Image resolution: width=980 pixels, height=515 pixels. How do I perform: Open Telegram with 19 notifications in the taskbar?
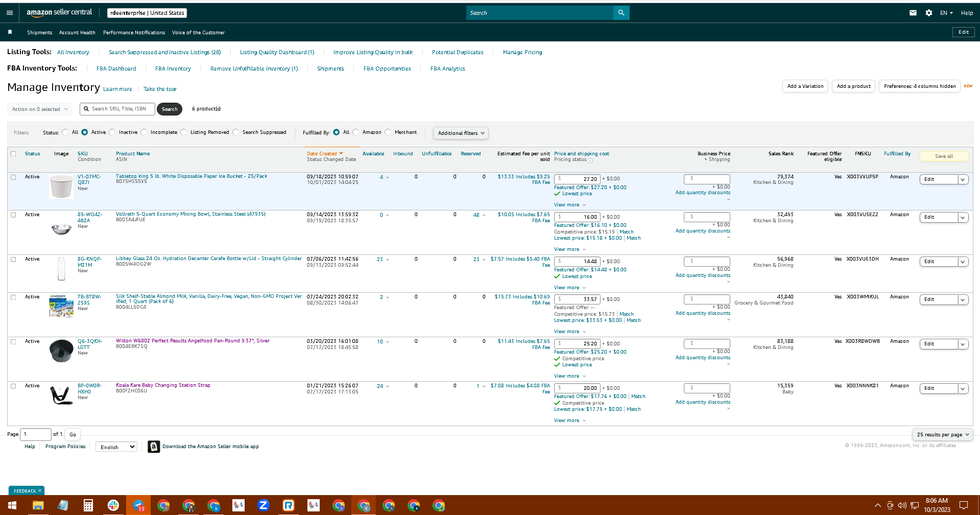coord(138,505)
